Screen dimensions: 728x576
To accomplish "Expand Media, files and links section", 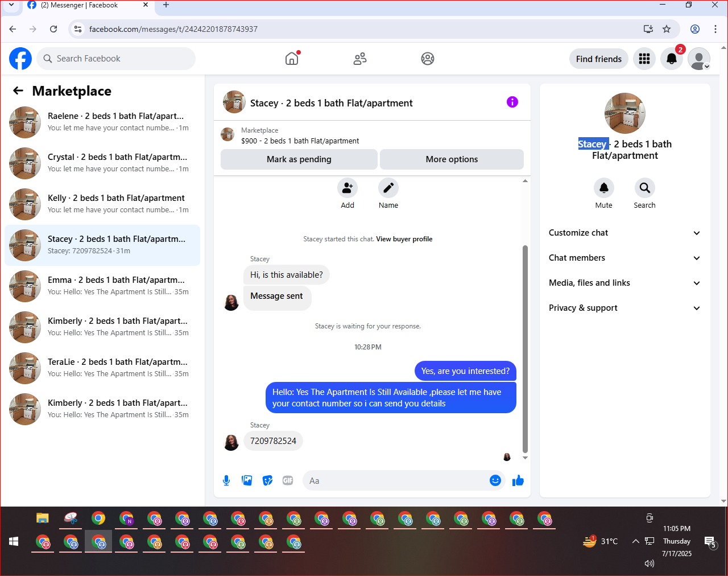I will [625, 283].
